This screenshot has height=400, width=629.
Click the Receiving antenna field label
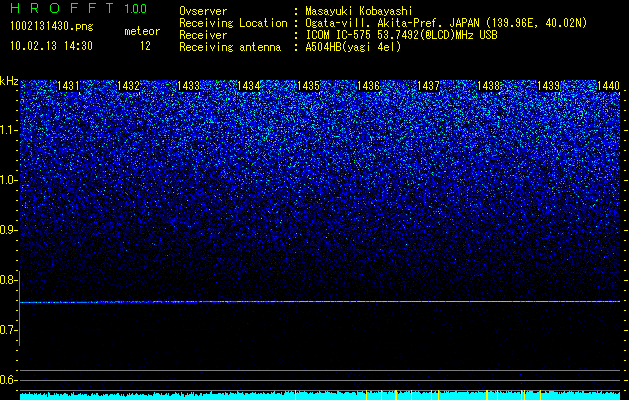coord(230,47)
